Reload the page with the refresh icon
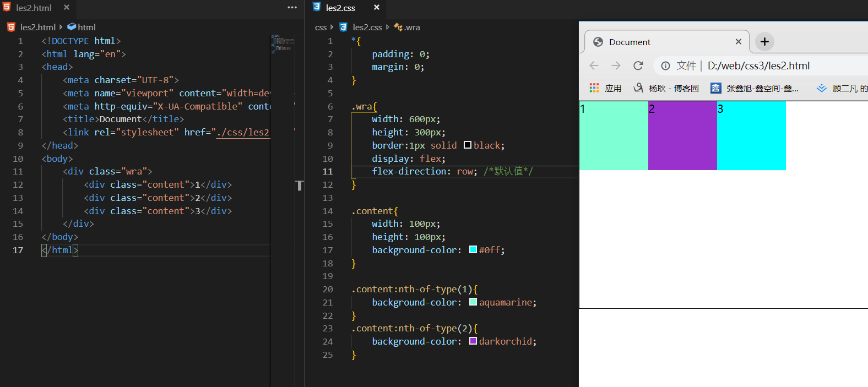 (x=638, y=66)
